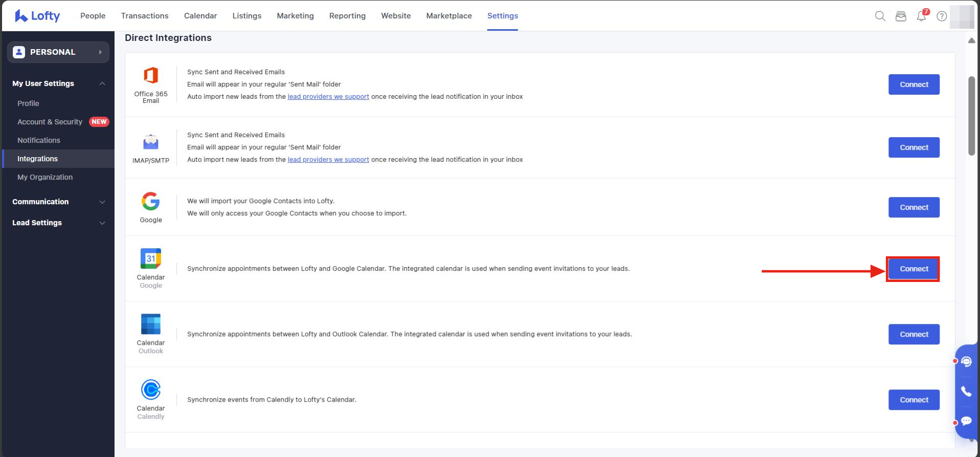Screen dimensions: 980x457
Task: Open the inbox tray icon
Action: 901,16
